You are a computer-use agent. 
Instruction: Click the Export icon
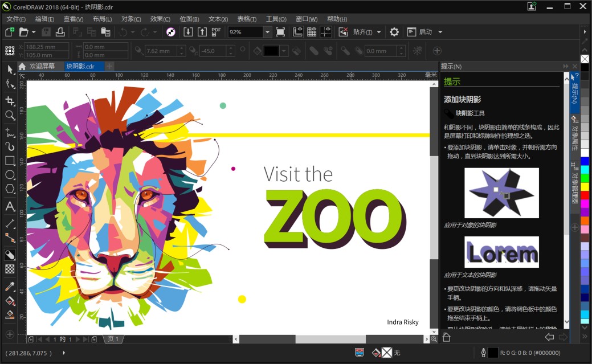(202, 32)
